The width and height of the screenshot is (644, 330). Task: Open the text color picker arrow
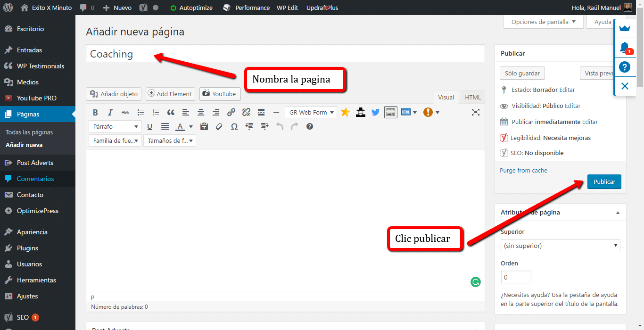(x=191, y=126)
